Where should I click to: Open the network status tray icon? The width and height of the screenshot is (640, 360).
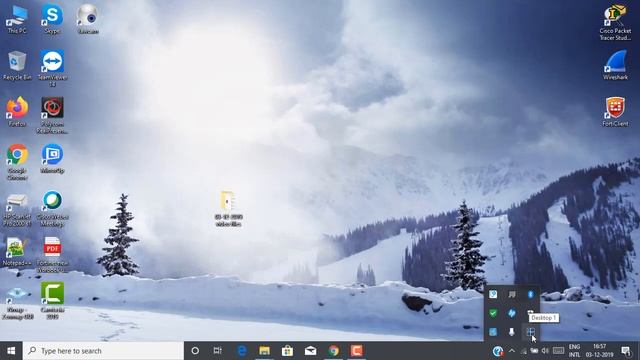click(x=524, y=351)
